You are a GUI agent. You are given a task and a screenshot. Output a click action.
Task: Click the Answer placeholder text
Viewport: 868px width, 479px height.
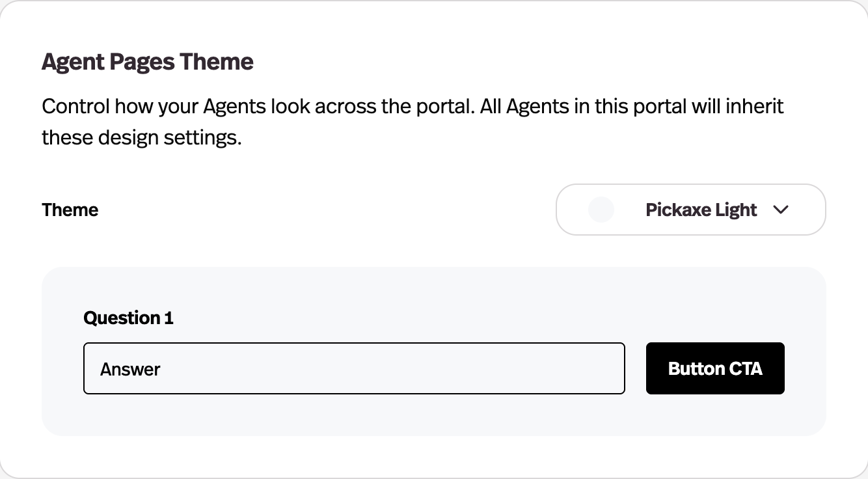[129, 368]
